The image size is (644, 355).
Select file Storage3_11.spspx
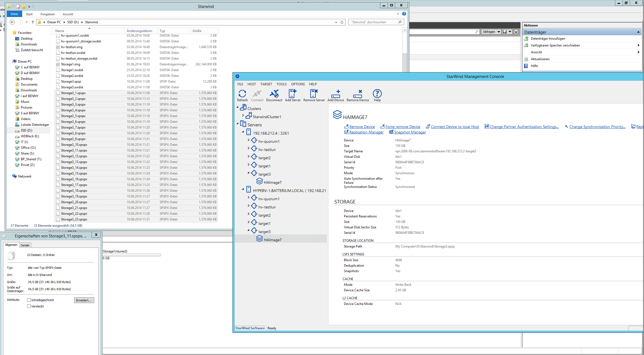click(74, 150)
